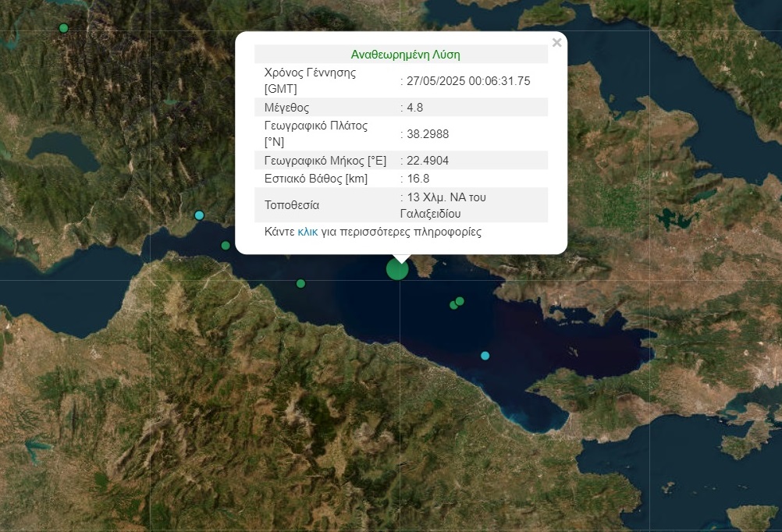
Task: Open the κλικ link for more earthquake details
Action: pyautogui.click(x=307, y=232)
